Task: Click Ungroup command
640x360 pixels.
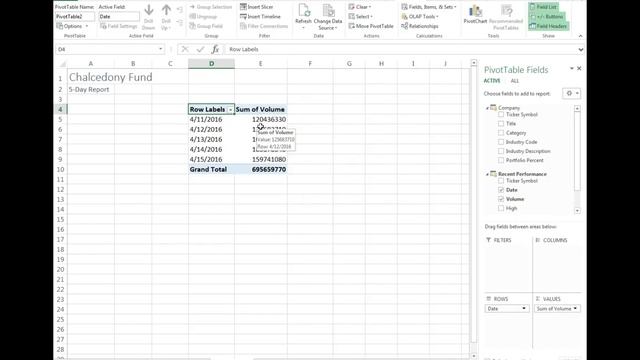Action: pos(203,16)
